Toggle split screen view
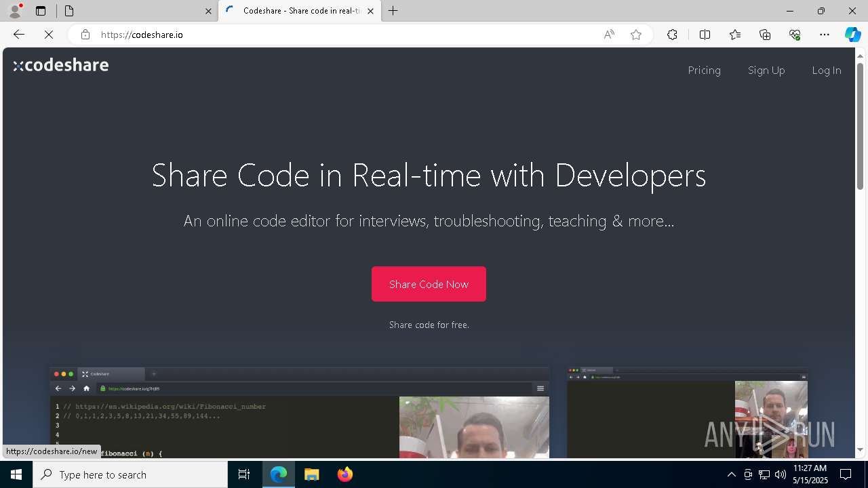Screen dimensions: 868x488 (x=705, y=35)
